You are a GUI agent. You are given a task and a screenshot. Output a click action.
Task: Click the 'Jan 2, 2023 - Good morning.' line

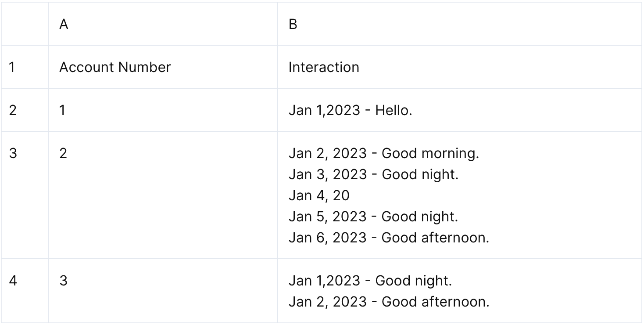click(x=384, y=154)
